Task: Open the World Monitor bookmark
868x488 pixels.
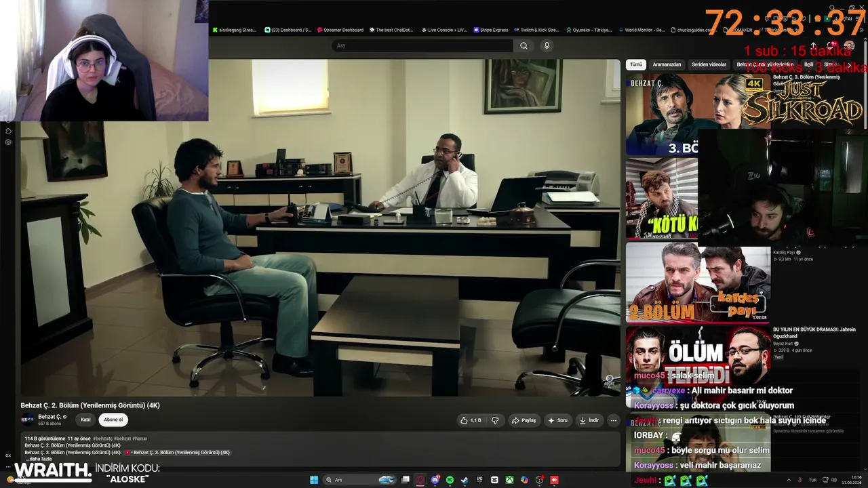Action: click(642, 30)
